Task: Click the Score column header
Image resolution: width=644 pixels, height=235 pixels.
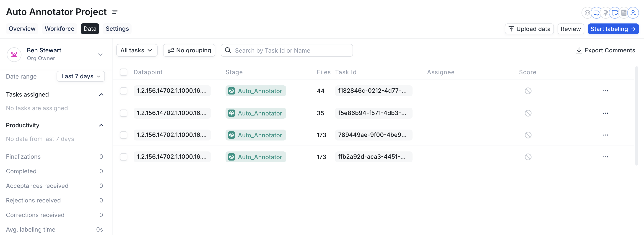Action: (x=527, y=72)
